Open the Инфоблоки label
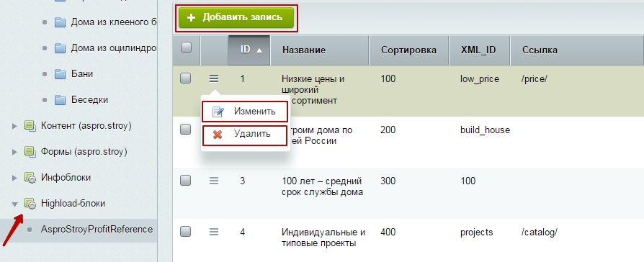This screenshot has height=262, width=644. point(66,177)
